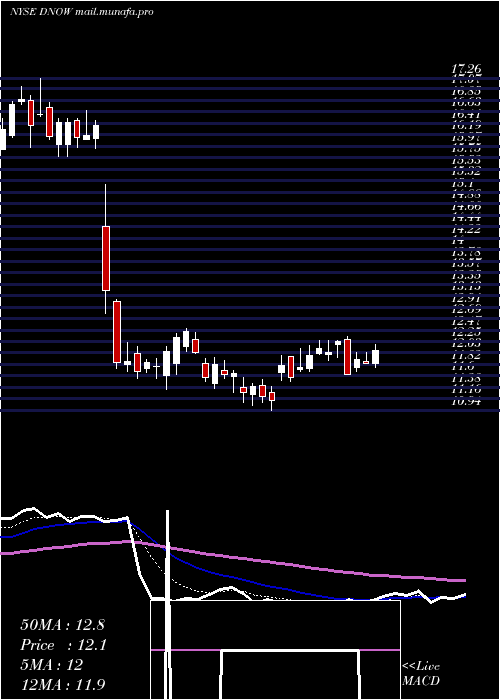Click the 15.1 price axis label

point(462,184)
